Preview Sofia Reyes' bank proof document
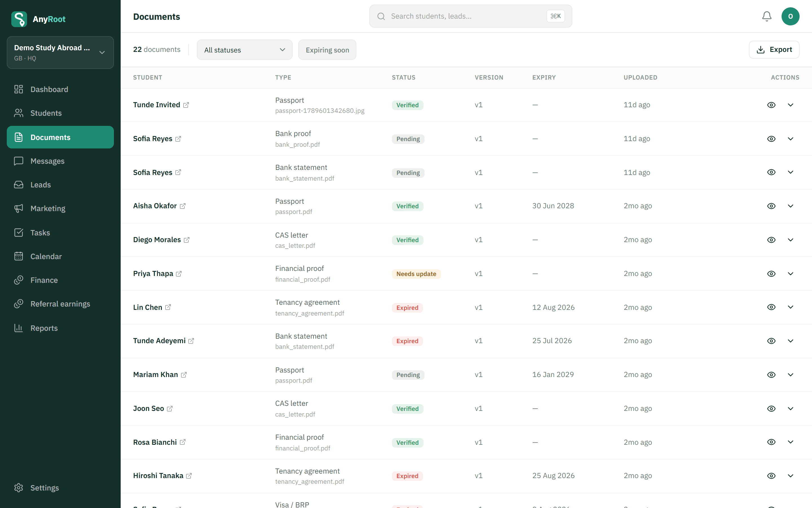This screenshot has height=508, width=812. (771, 139)
